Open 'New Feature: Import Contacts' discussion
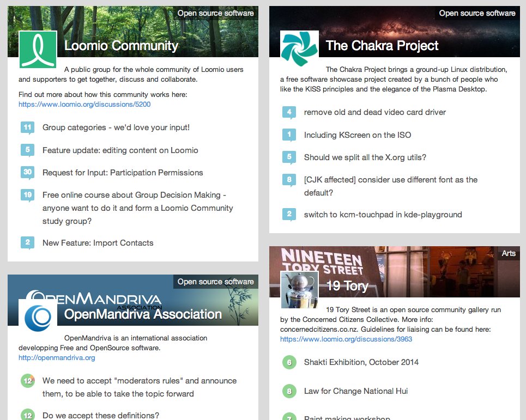 pos(98,242)
